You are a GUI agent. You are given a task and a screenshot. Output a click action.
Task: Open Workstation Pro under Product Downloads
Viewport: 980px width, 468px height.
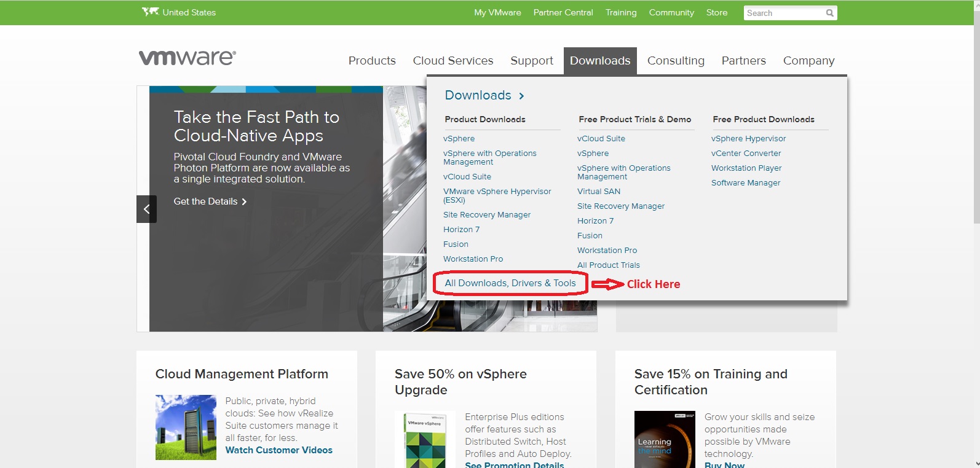(x=473, y=259)
